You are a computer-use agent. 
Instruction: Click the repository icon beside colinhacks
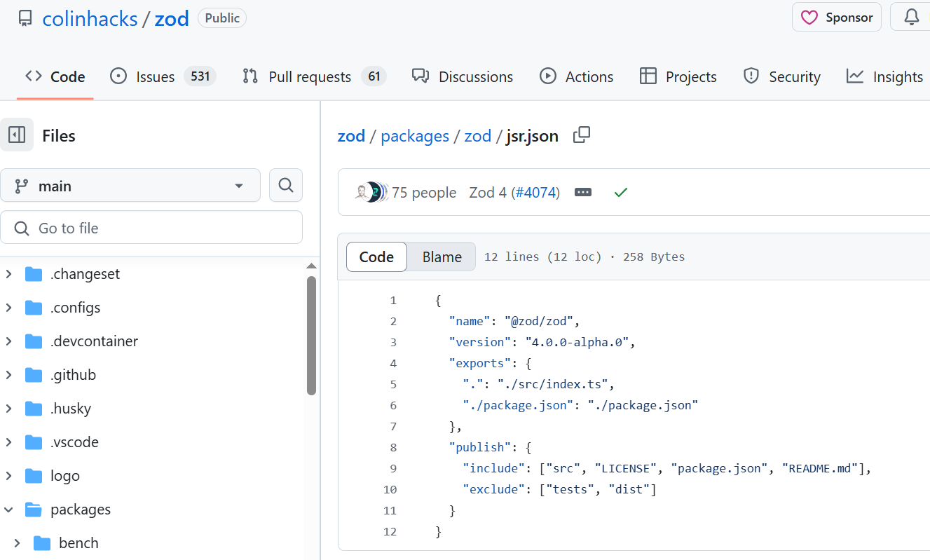tap(25, 19)
